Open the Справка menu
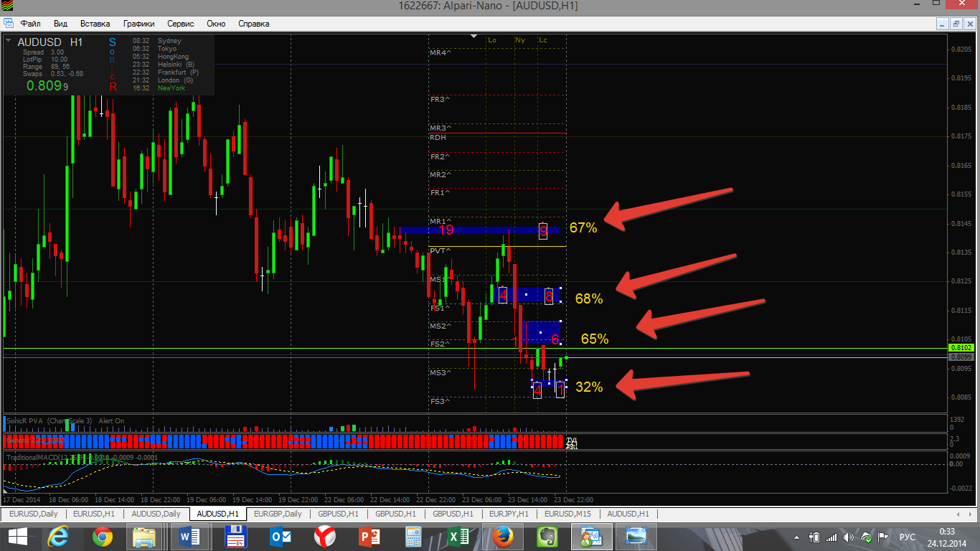Viewport: 980px width, 551px height. click(253, 24)
